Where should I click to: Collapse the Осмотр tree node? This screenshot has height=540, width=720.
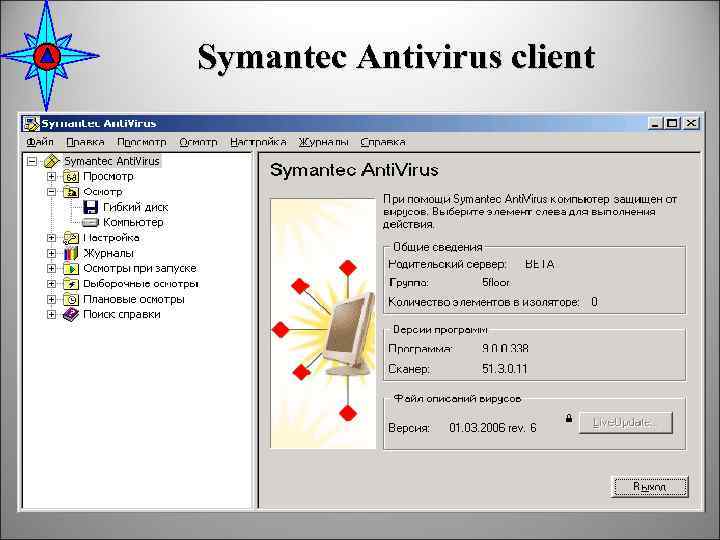(x=51, y=192)
